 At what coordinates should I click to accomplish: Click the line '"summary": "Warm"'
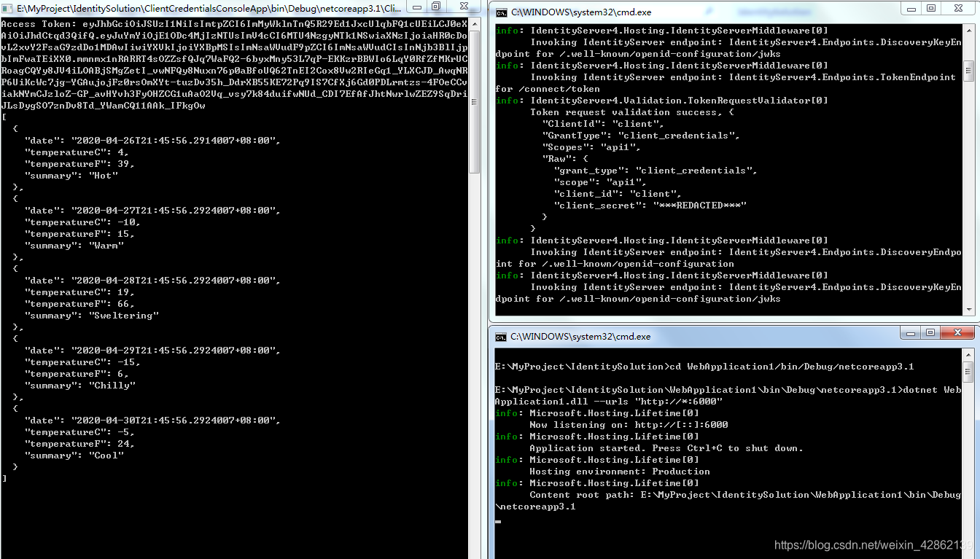click(x=74, y=246)
